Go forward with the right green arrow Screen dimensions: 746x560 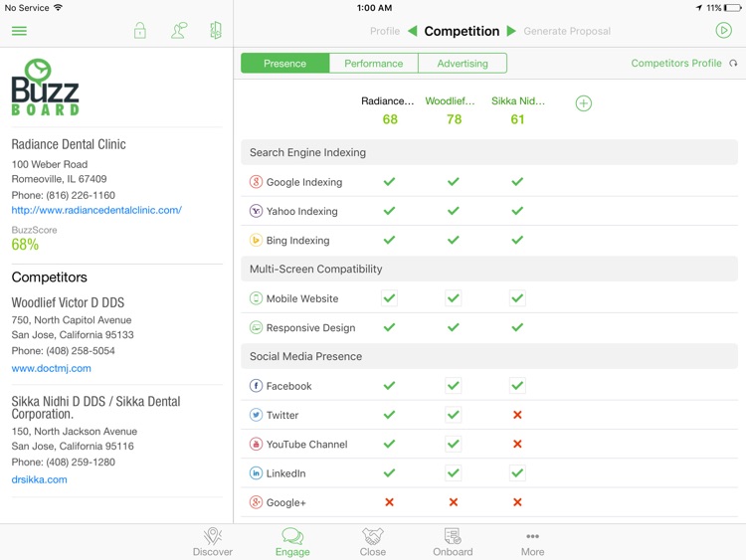pyautogui.click(x=511, y=31)
